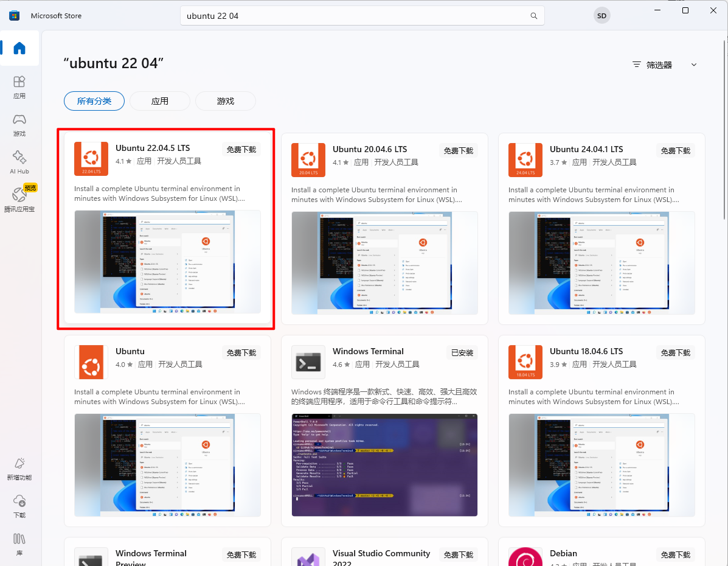
Task: Open the Home page in sidebar
Action: pos(19,48)
